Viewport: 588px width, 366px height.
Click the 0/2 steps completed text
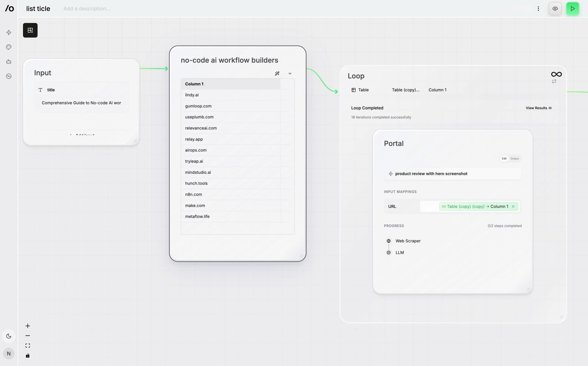click(504, 226)
